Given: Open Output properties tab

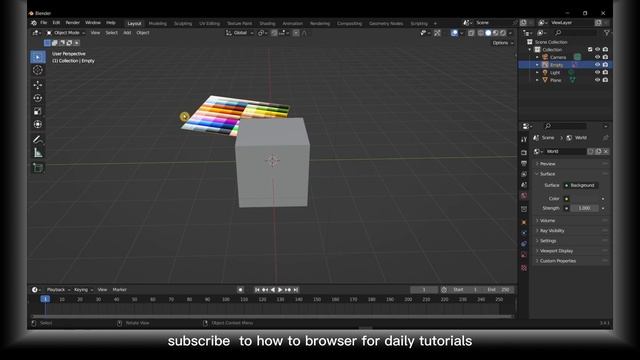Looking at the screenshot, I should pos(524,163).
